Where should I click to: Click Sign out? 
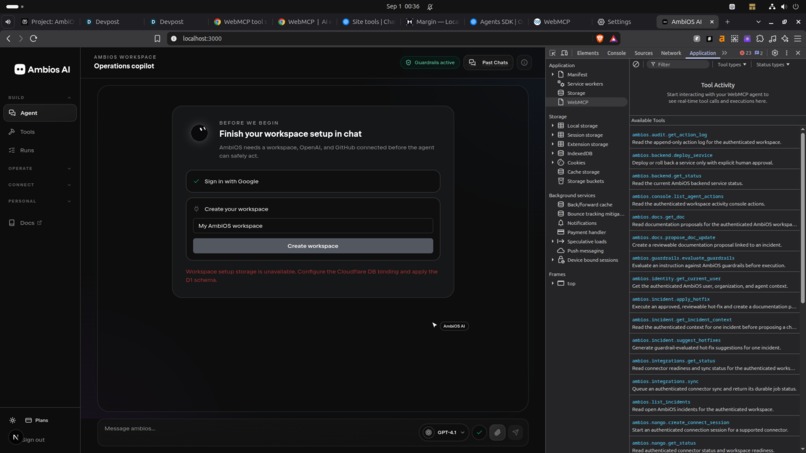33,440
